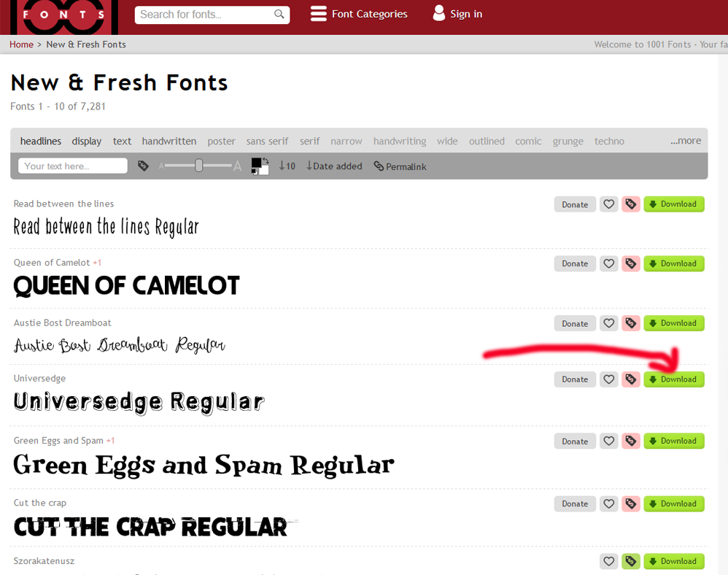Favorite Cut the crap with heart
Screen dimensions: 728x575
608,504
